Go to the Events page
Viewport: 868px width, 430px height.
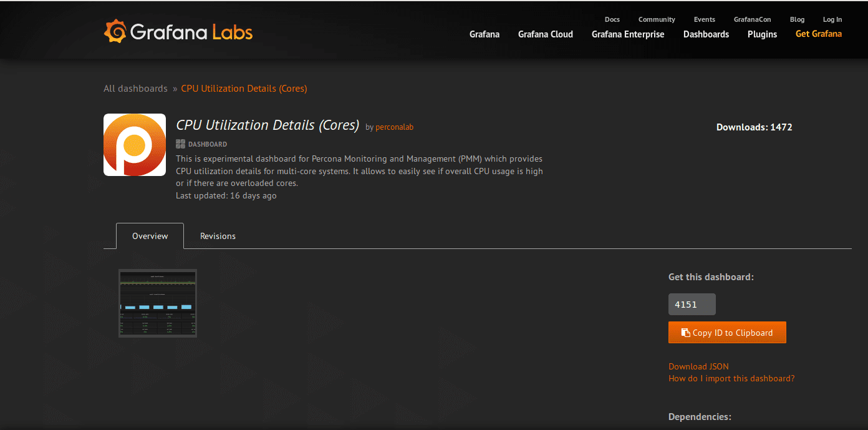[x=705, y=19]
